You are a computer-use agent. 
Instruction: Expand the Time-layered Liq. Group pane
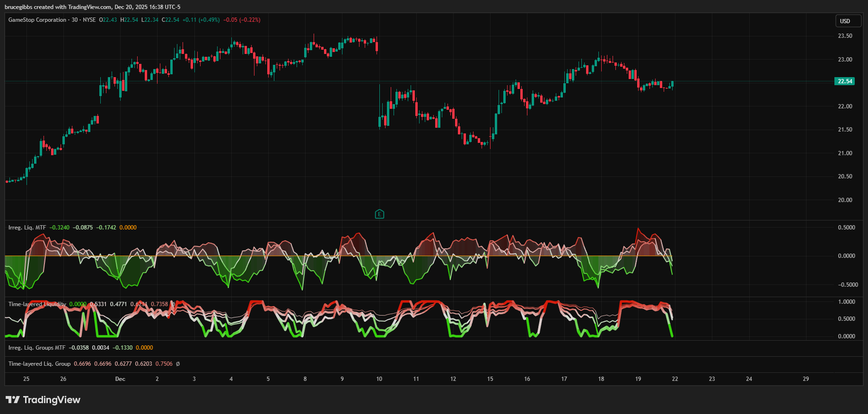pos(39,364)
